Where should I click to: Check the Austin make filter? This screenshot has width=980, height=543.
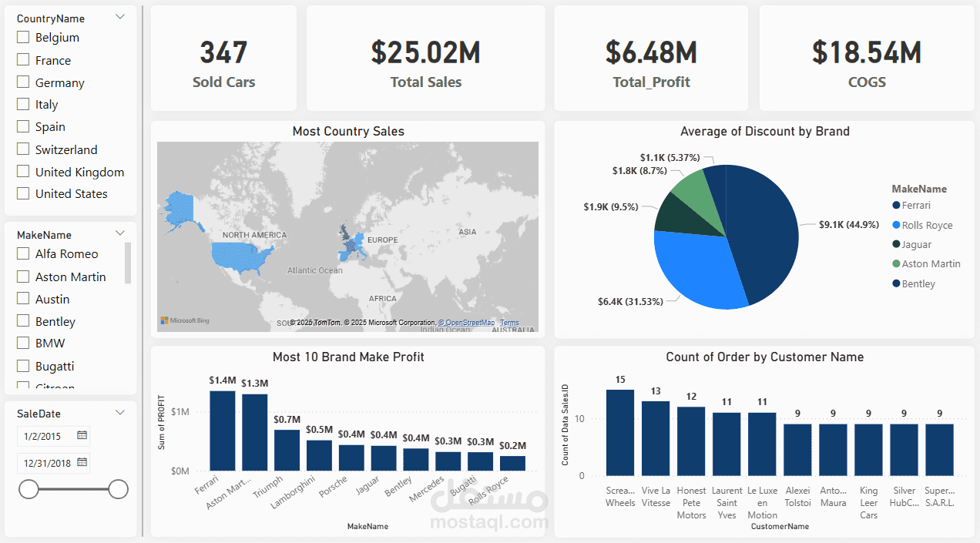[23, 299]
